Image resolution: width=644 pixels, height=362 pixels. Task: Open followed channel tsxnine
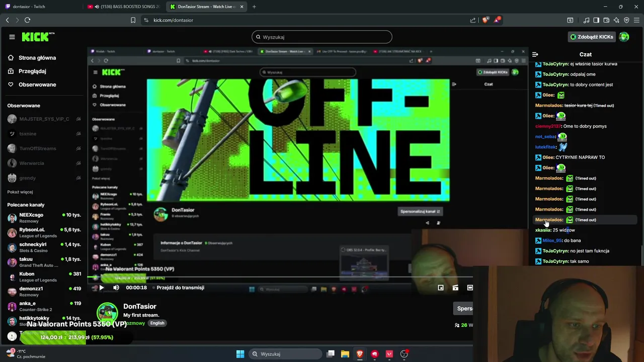coord(44,134)
